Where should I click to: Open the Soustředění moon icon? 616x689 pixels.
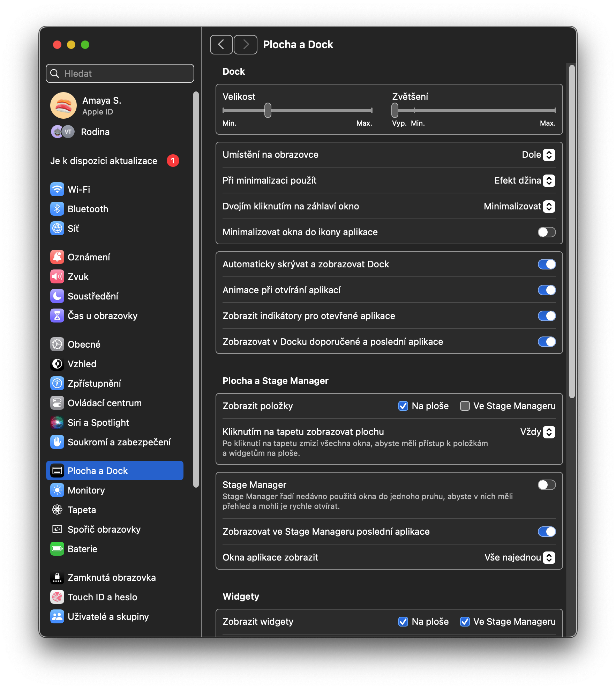57,296
